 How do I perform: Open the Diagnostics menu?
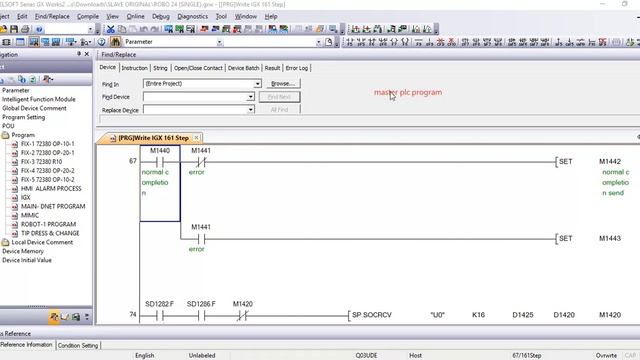tap(193, 16)
